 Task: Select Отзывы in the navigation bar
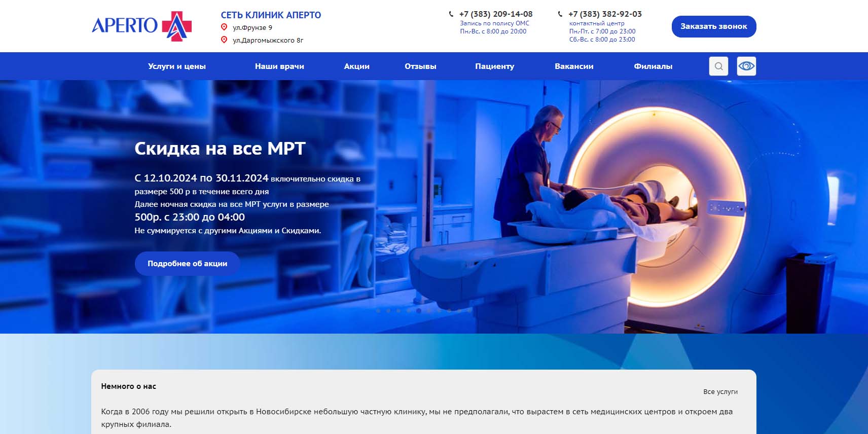[420, 66]
